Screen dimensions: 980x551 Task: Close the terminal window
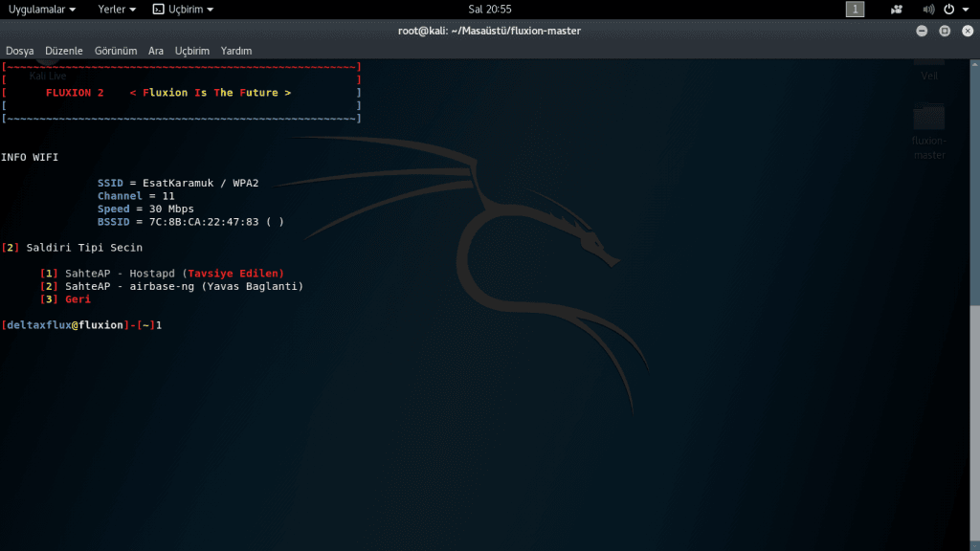click(x=968, y=31)
